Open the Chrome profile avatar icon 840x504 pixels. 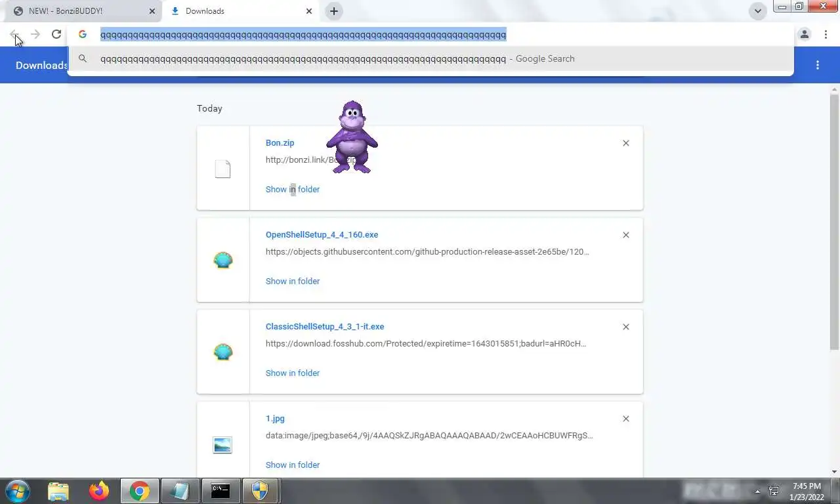pos(805,35)
